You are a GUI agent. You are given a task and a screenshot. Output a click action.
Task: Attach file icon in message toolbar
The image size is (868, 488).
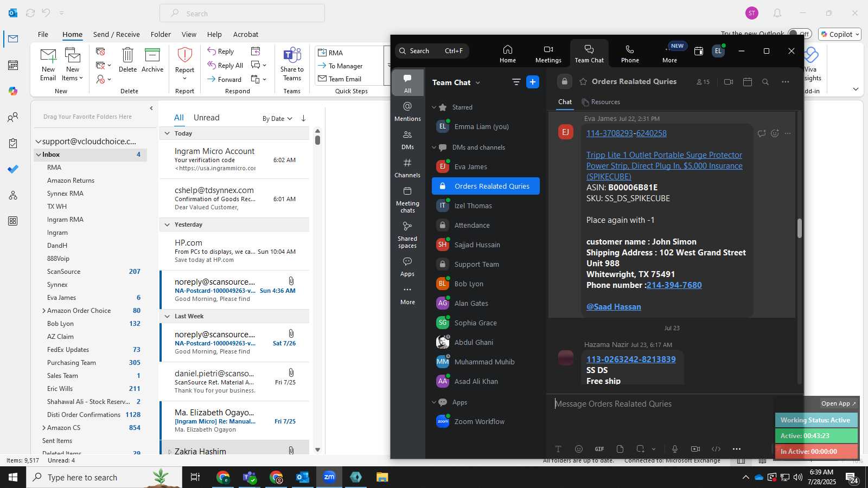click(620, 449)
